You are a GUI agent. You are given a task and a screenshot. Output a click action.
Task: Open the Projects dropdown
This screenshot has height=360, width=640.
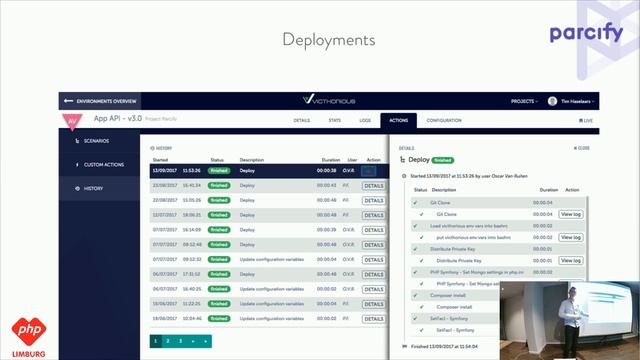(x=524, y=101)
